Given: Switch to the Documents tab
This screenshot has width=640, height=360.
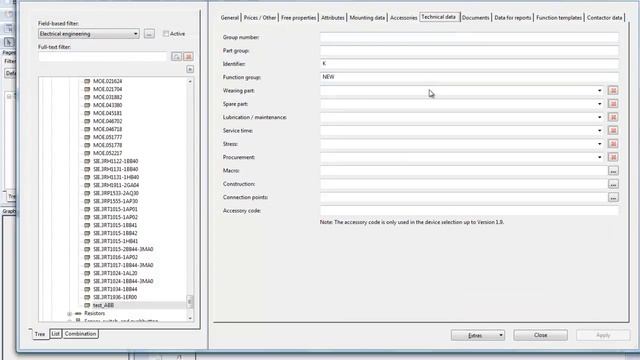Looking at the screenshot, I should (x=476, y=18).
